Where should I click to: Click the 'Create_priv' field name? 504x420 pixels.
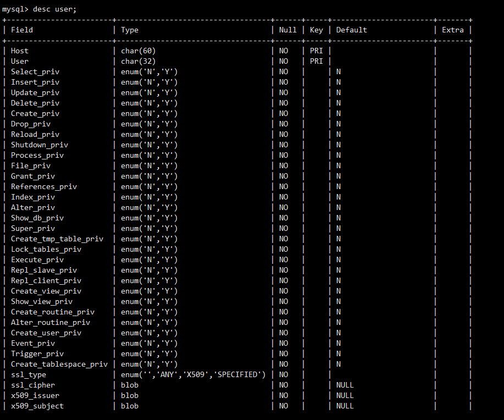click(35, 114)
